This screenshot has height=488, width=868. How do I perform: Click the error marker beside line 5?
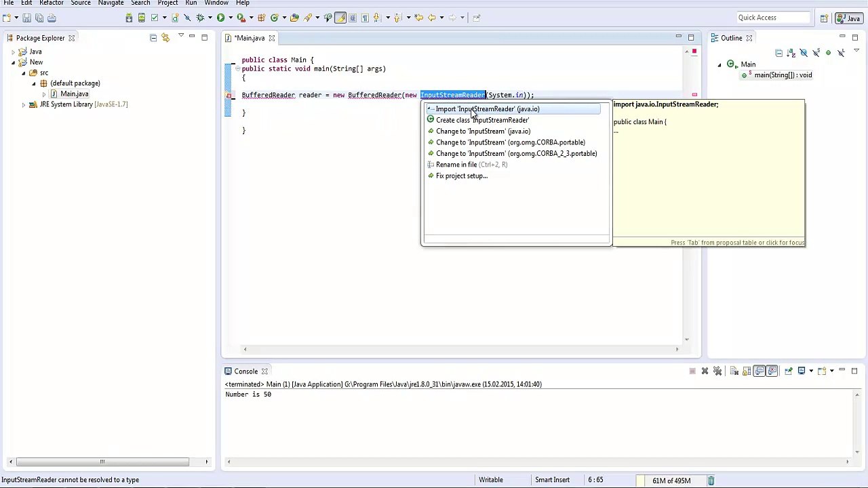230,96
